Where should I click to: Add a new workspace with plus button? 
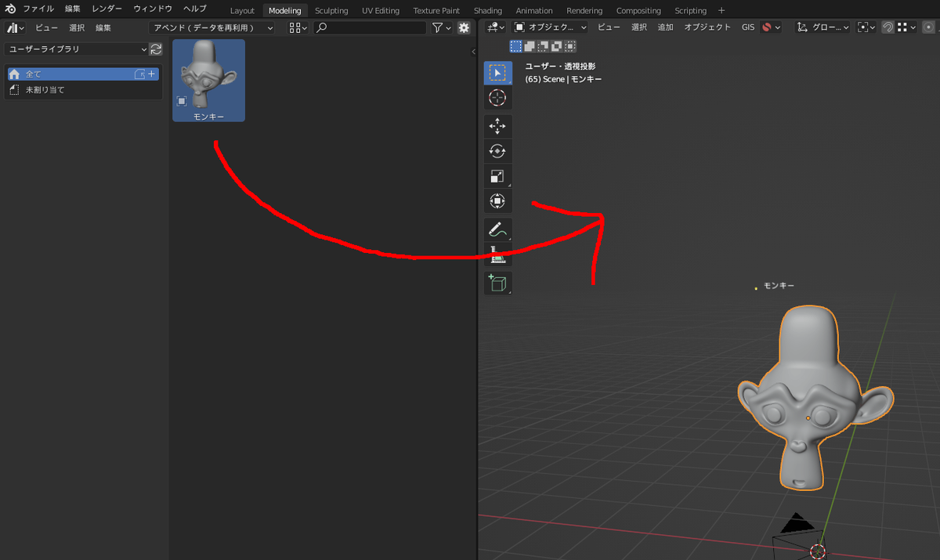pos(721,11)
